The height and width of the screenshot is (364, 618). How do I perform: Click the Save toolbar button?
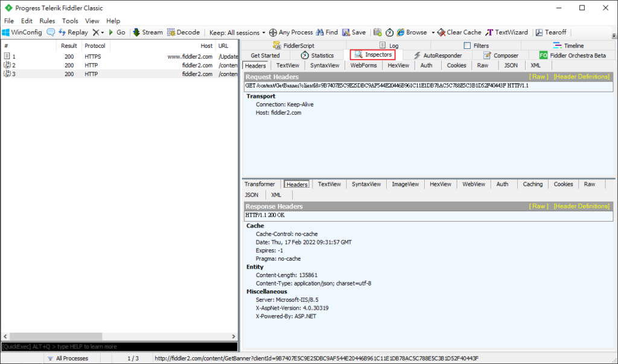[x=354, y=33]
